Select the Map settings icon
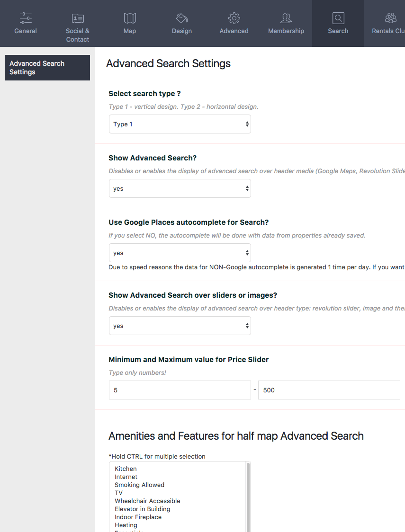This screenshot has width=405, height=532. (x=129, y=18)
